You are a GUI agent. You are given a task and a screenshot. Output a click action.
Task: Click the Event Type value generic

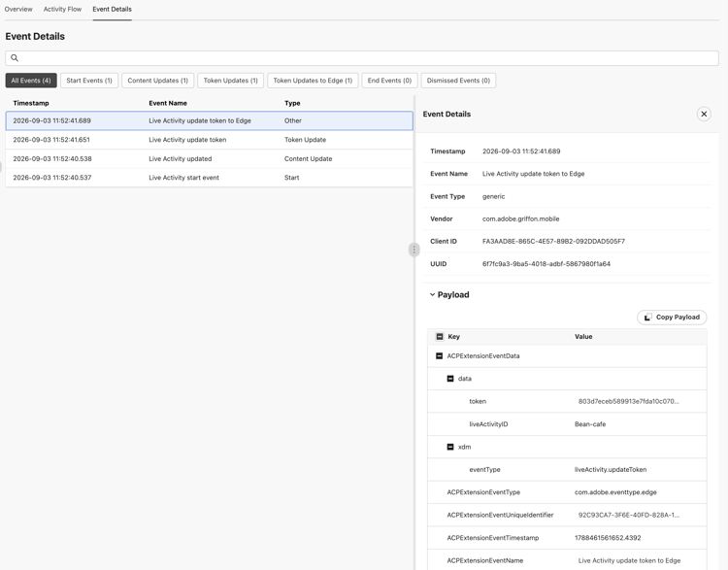pos(493,196)
